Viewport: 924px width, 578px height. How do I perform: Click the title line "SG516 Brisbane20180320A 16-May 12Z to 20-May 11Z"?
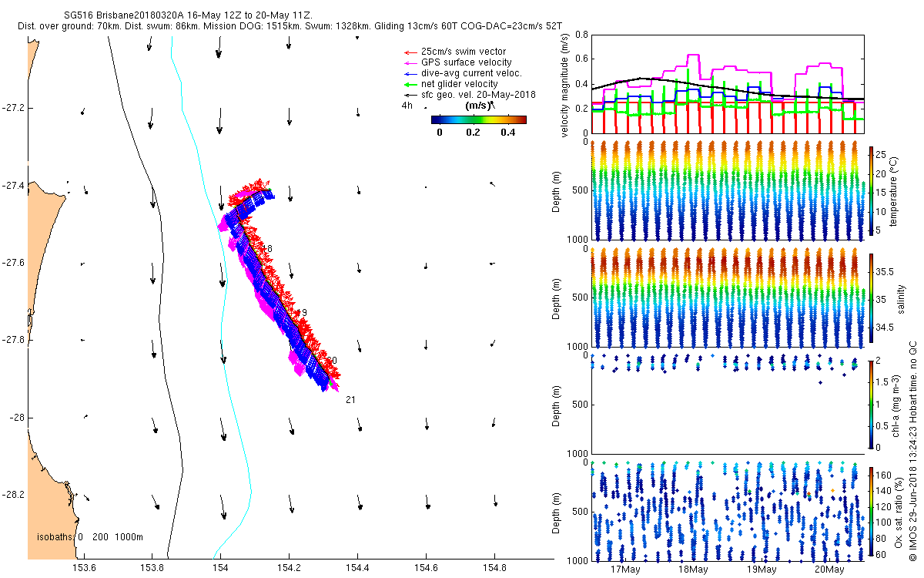[187, 15]
